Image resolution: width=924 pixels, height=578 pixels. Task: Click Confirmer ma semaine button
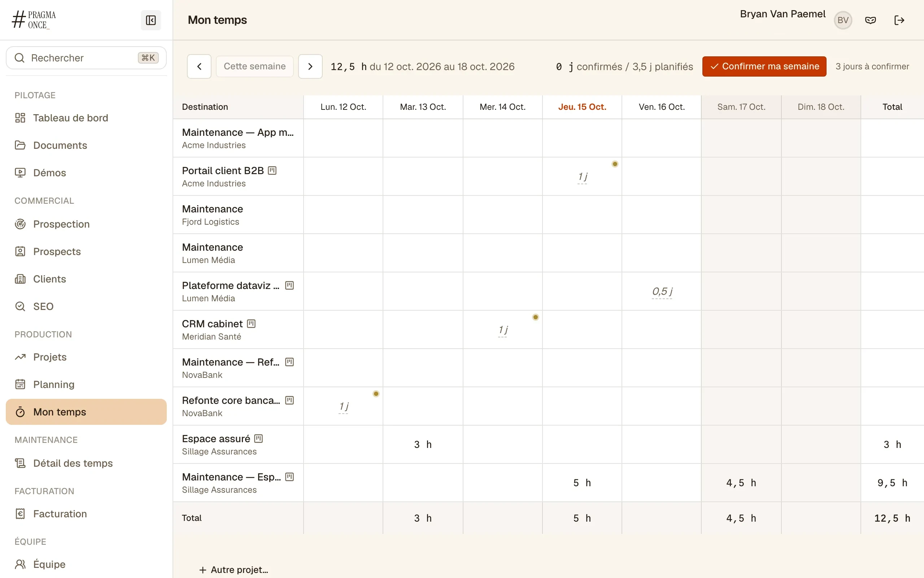tap(764, 66)
